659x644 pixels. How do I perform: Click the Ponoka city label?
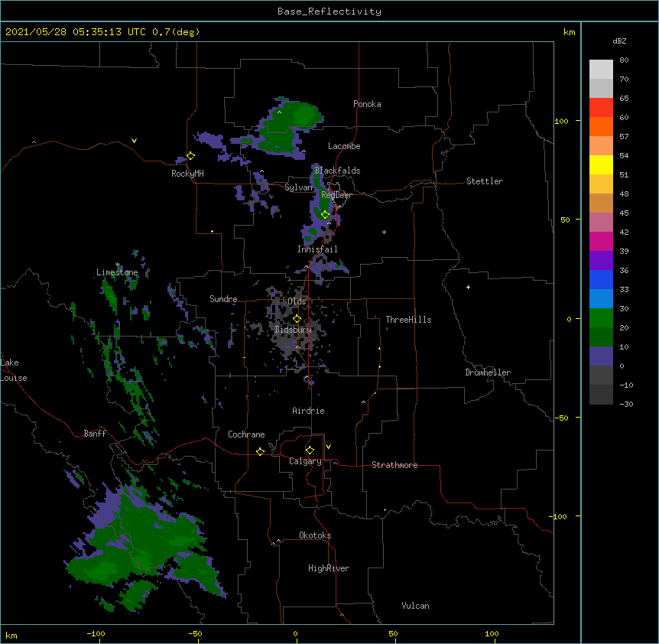tap(367, 104)
